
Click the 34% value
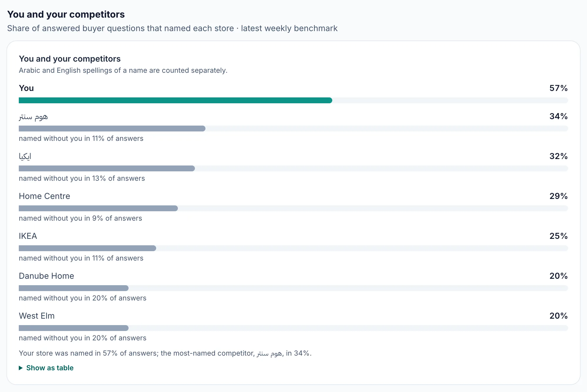tap(559, 116)
